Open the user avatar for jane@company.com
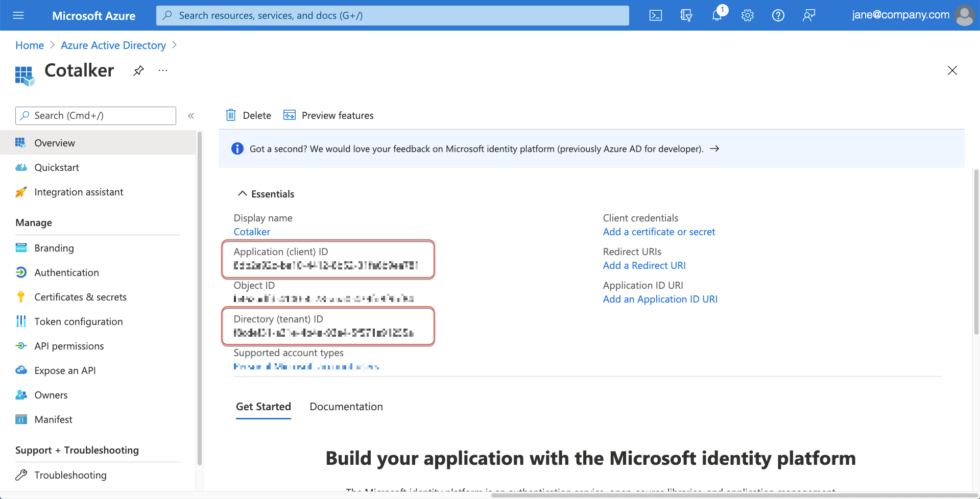The image size is (980, 499). click(x=964, y=15)
